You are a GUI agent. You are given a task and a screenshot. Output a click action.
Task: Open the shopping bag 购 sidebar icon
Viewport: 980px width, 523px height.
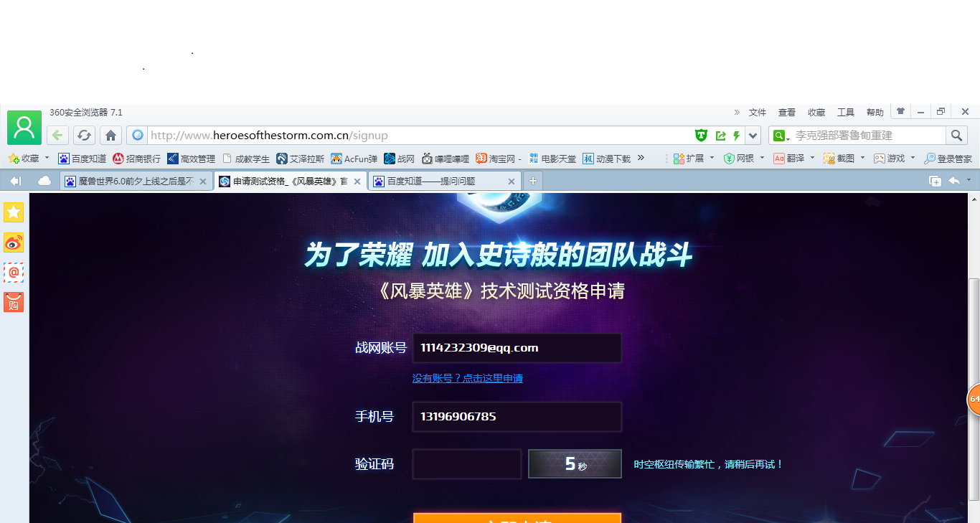click(x=14, y=303)
